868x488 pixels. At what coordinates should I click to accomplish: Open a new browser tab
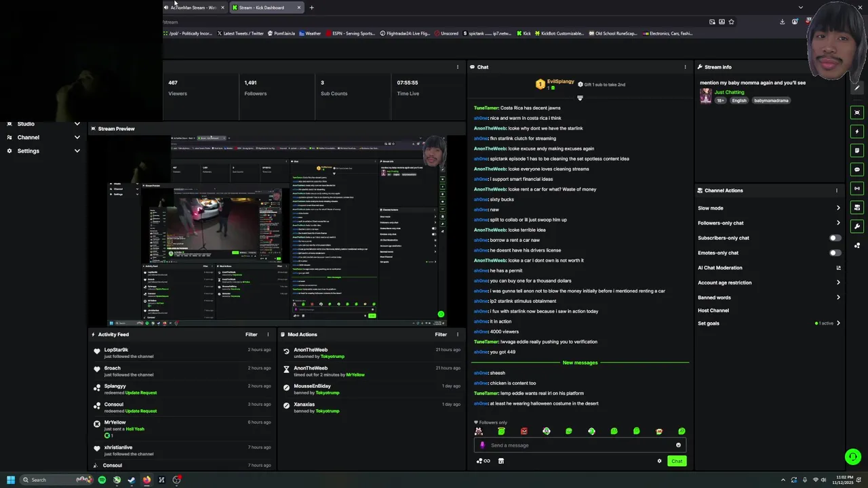311,7
